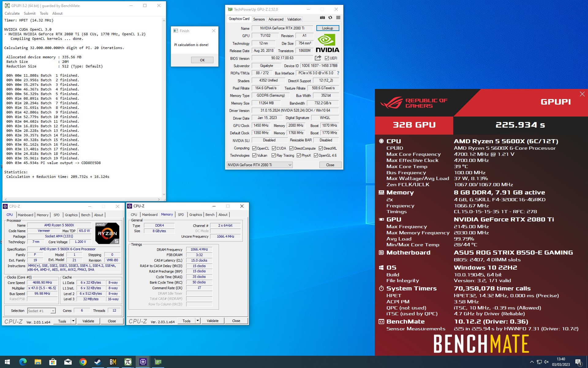Open SPD tab in Memory-tab CPU-Z window
The width and height of the screenshot is (588, 368).
click(x=181, y=215)
